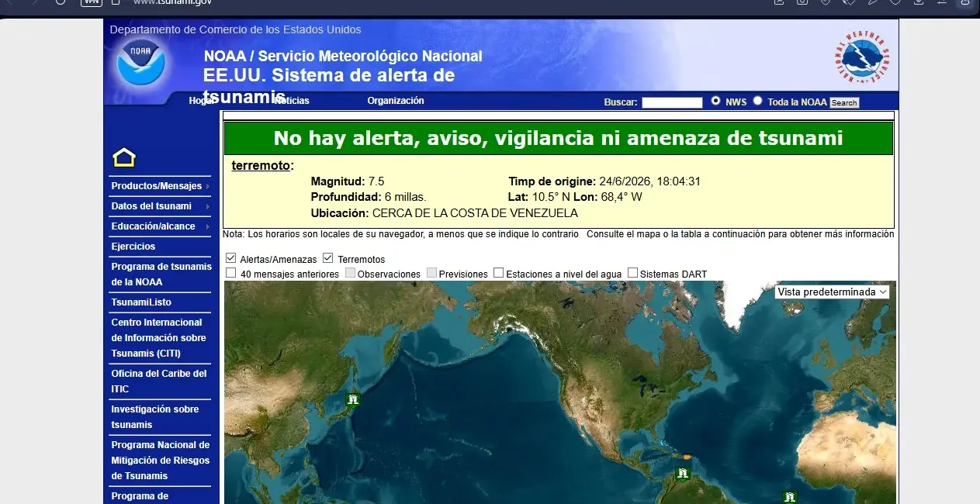
Task: Click the green no-tsunami-alert banner
Action: [558, 138]
